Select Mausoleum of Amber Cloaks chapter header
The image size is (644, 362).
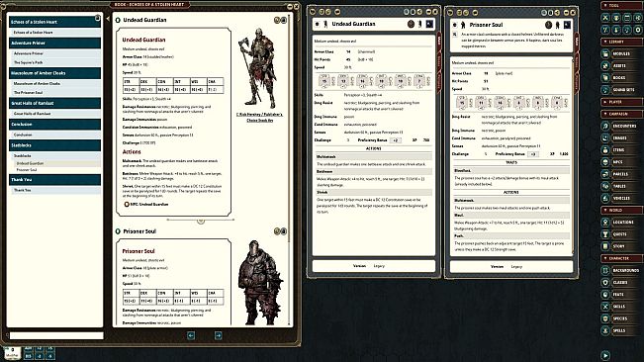54,73
